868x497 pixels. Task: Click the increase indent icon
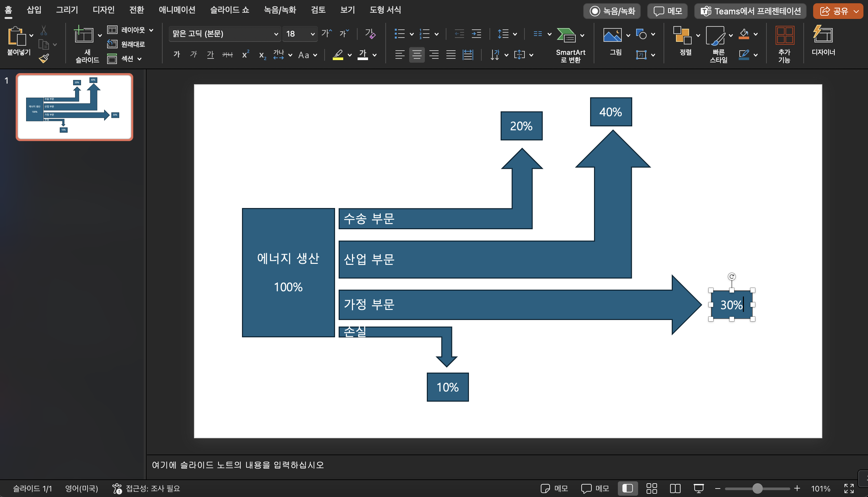476,34
